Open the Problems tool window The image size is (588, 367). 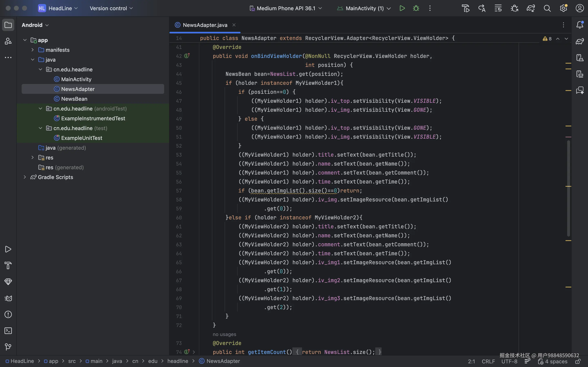click(8, 314)
